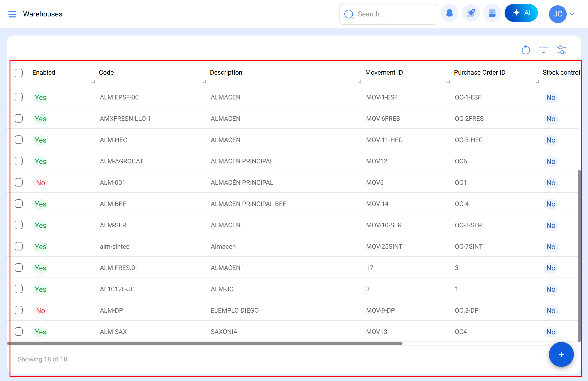Select the ALM-DP row checkbox
Image resolution: width=588 pixels, height=381 pixels.
[19, 310]
